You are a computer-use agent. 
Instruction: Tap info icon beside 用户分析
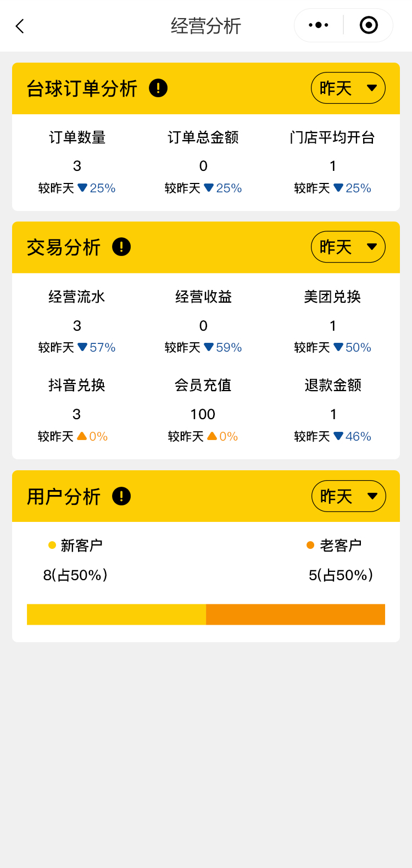[121, 497]
